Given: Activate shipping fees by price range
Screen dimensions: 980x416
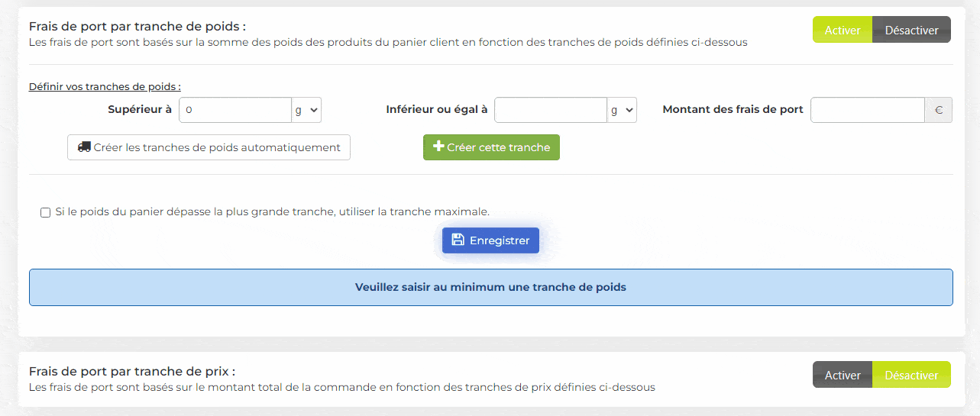Looking at the screenshot, I should point(842,375).
